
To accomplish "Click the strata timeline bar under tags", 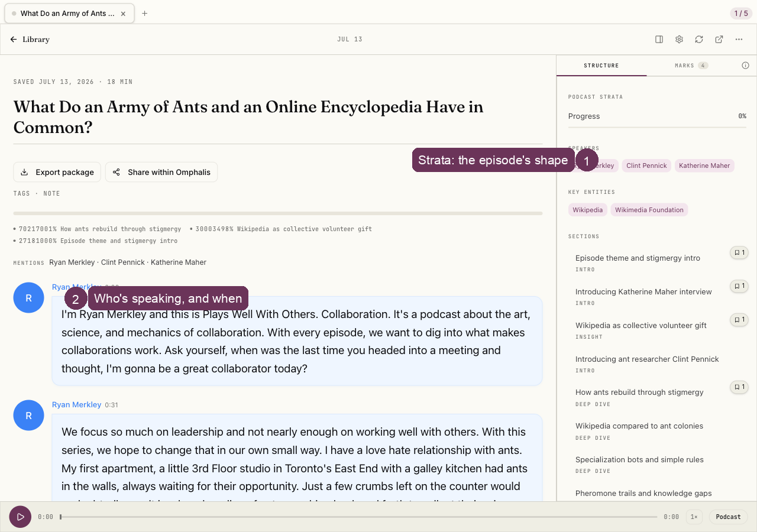I will coord(278,213).
